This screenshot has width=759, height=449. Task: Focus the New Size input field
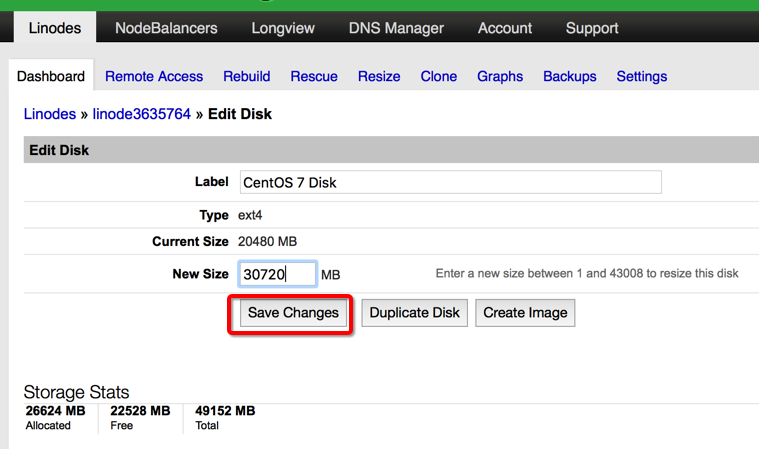pos(277,274)
